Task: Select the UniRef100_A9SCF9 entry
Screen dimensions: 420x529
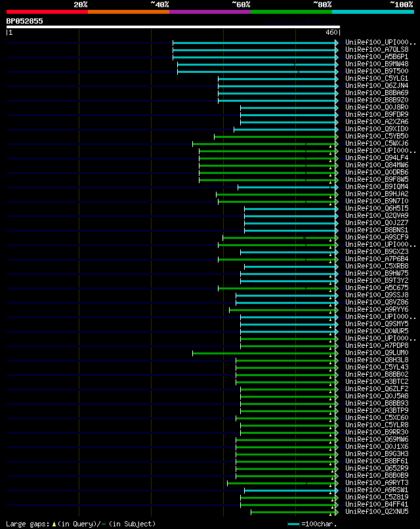Action: (377, 237)
